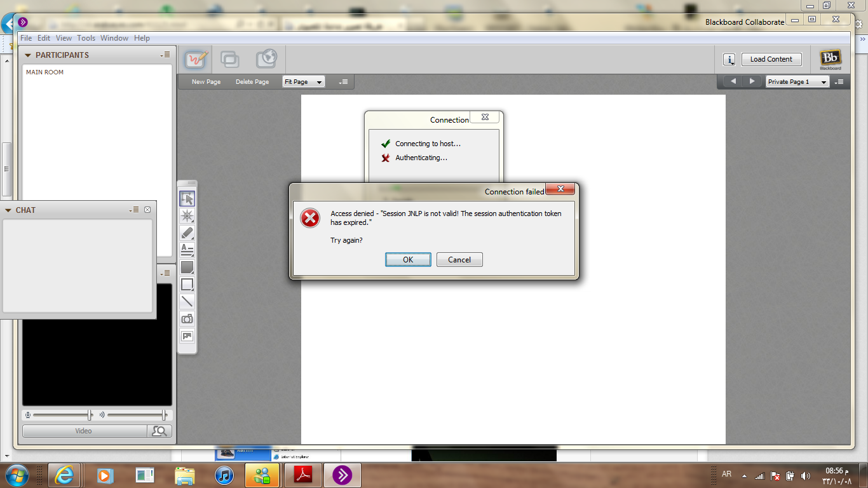Open the Tools menu

click(x=86, y=38)
